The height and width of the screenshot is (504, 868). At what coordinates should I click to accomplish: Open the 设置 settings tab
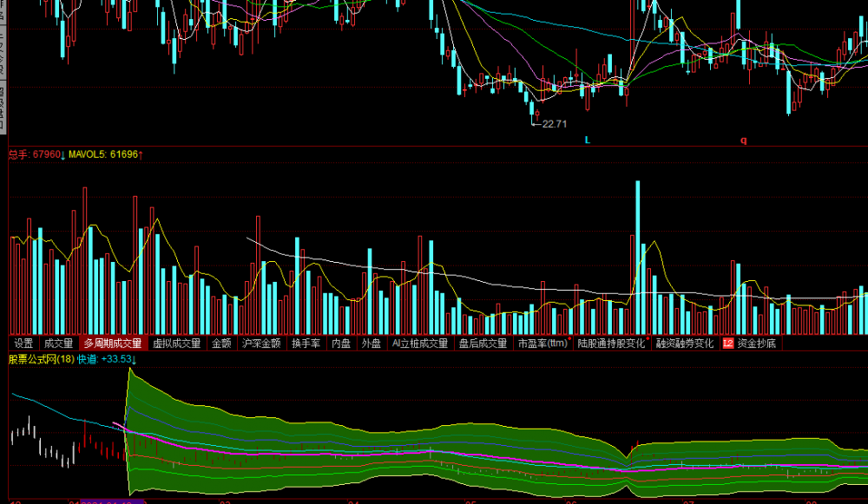23,344
